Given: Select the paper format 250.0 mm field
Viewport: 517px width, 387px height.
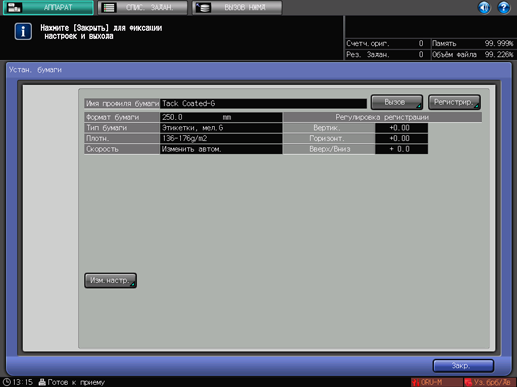Looking at the screenshot, I should pyautogui.click(x=221, y=117).
